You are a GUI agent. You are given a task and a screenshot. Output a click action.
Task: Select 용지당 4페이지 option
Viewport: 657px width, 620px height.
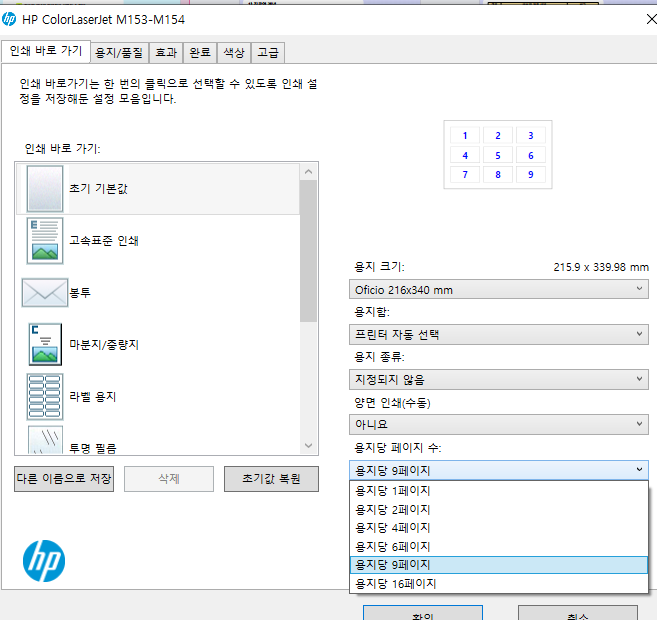(499, 528)
